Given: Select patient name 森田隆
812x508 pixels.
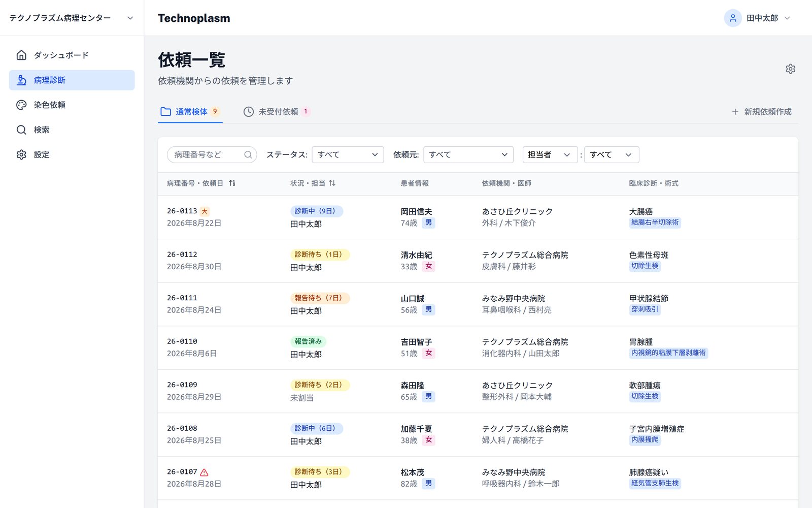Looking at the screenshot, I should (x=412, y=386).
